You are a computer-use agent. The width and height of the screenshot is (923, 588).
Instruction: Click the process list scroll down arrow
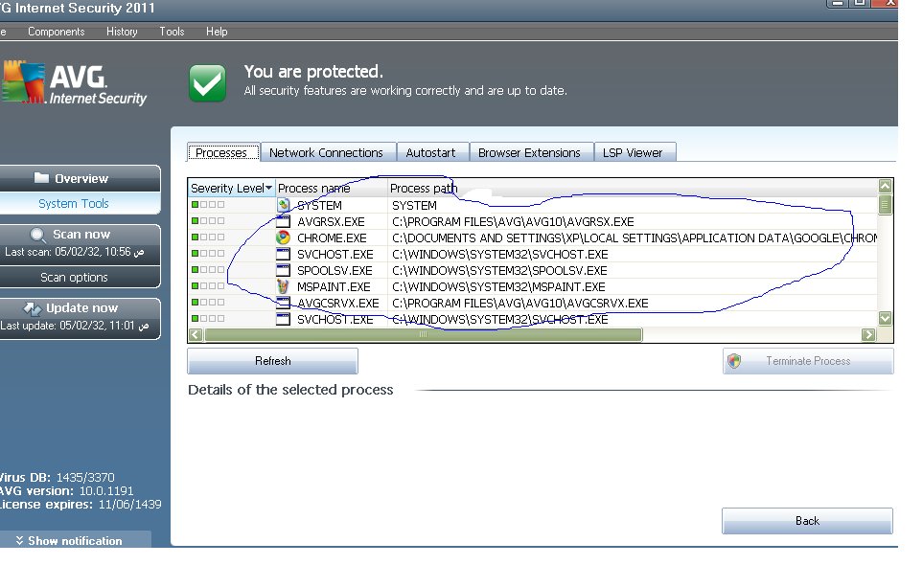885,318
